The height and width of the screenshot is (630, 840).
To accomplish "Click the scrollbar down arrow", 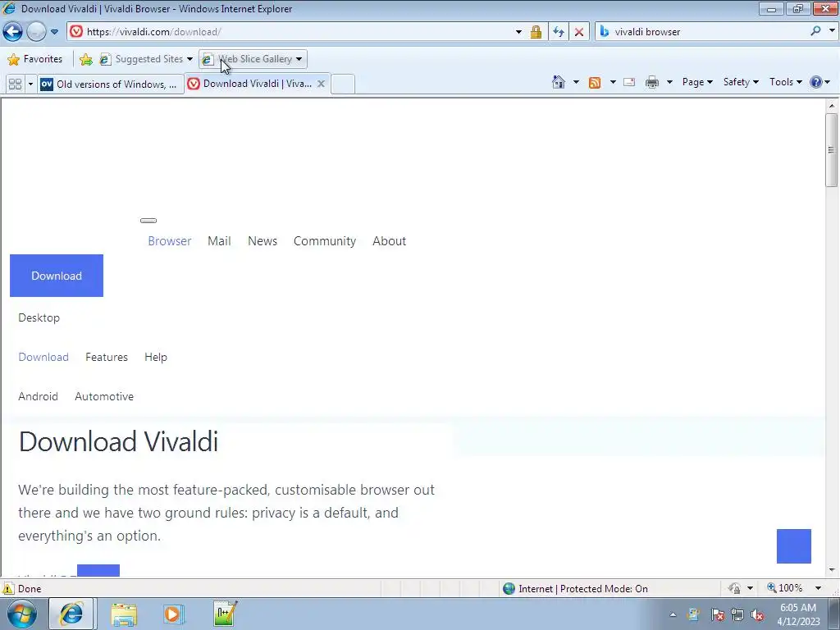I will pos(832,570).
